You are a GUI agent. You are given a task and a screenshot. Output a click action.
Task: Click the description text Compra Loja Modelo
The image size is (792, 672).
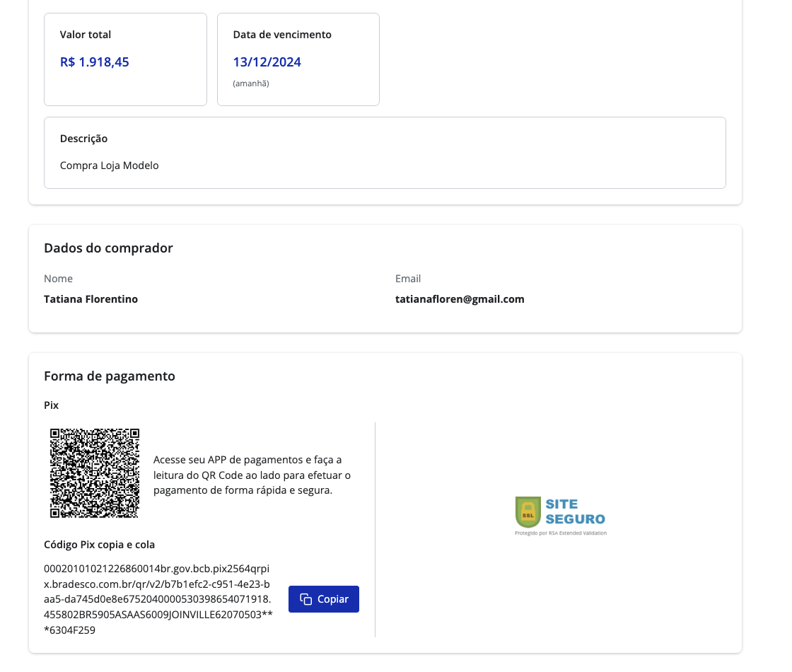(110, 166)
